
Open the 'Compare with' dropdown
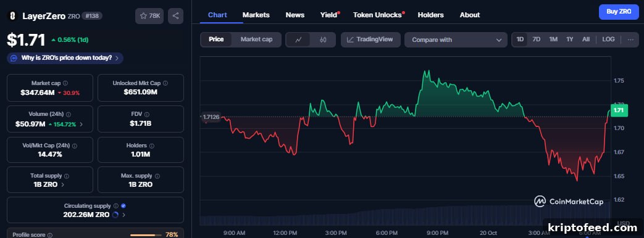tap(456, 40)
